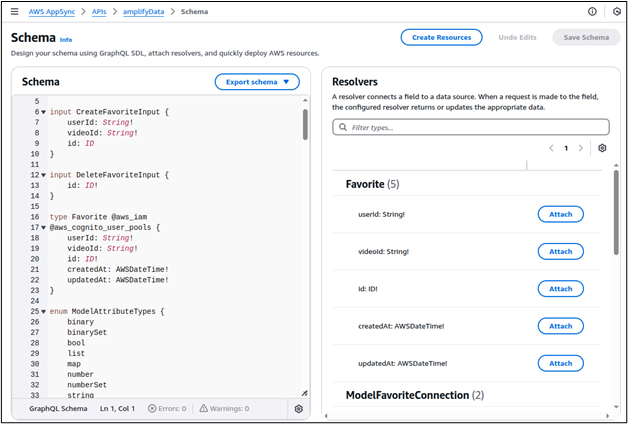Go to next resolvers page arrow

point(581,148)
